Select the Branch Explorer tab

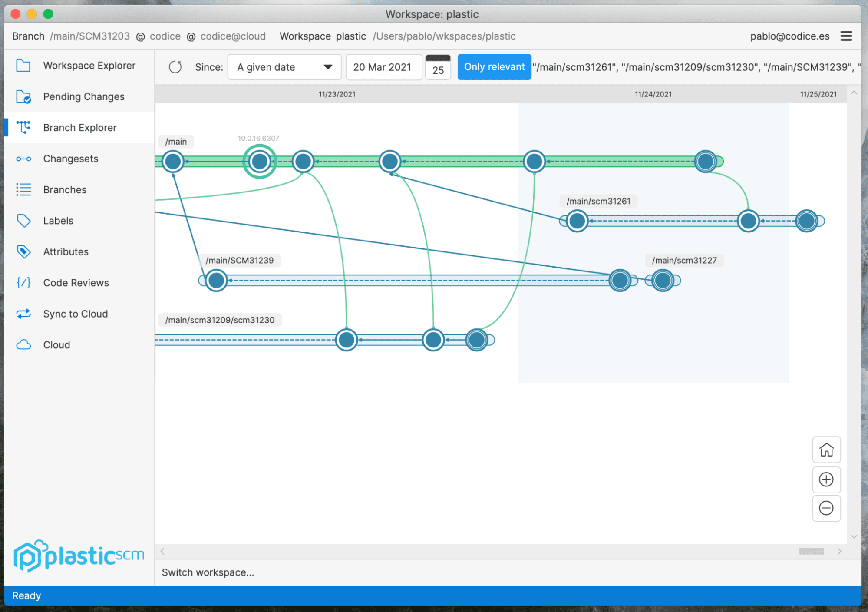pos(79,127)
